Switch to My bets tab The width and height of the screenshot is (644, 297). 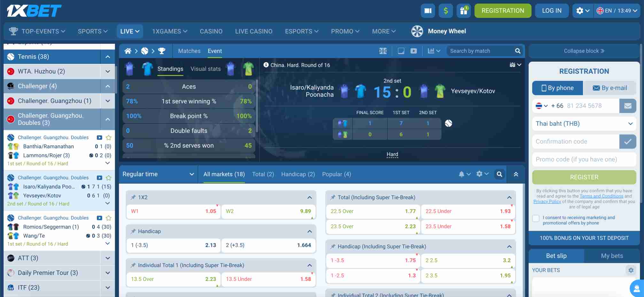(x=612, y=256)
